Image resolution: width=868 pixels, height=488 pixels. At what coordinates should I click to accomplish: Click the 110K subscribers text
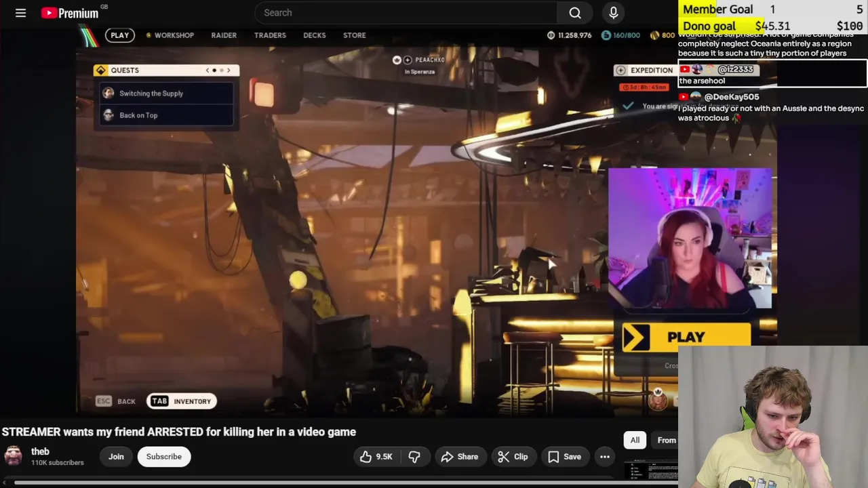(x=58, y=463)
